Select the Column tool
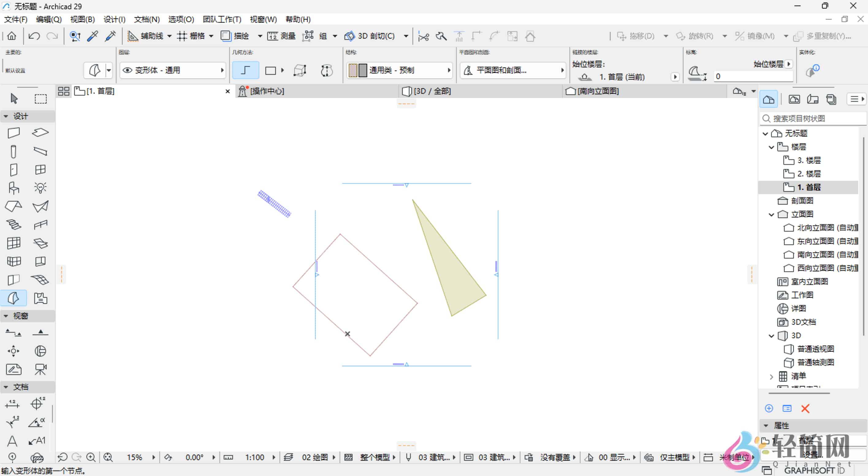 (13, 152)
